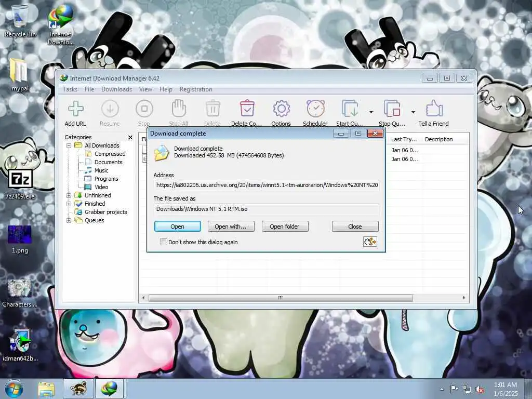Screen dimensions: 532x399
Task: Select the Documents category
Action: point(108,162)
